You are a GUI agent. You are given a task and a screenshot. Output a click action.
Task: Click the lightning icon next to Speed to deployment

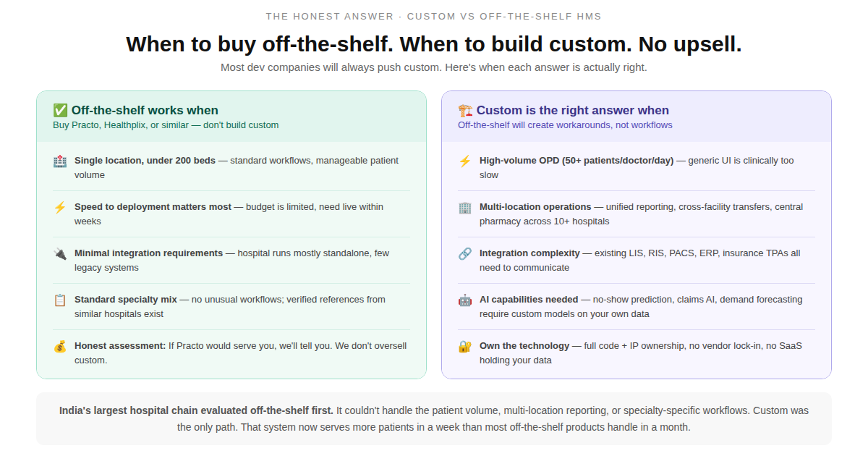(60, 208)
